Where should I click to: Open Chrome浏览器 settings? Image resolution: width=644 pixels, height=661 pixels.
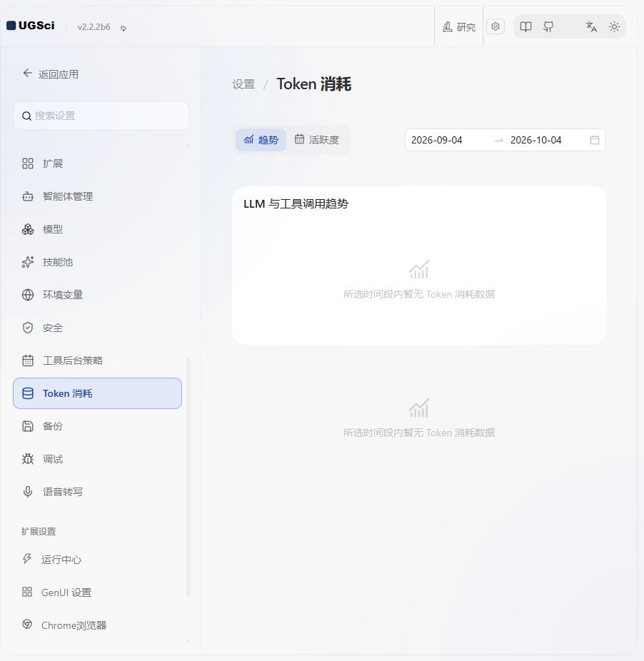pos(97,625)
